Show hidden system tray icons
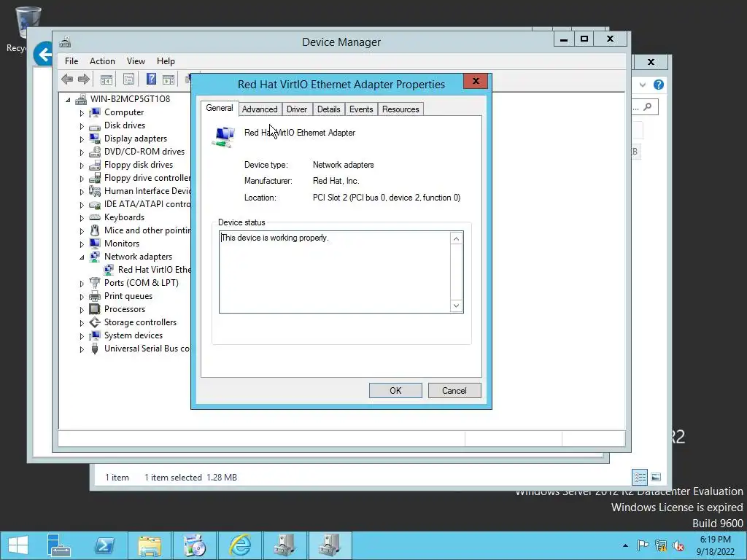This screenshot has width=747, height=560. point(625,545)
